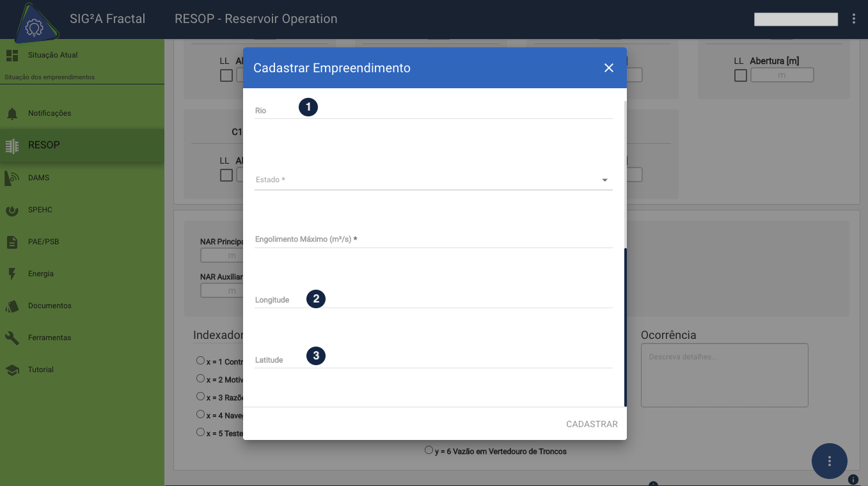Open Ferramentas wrench icon

(x=12, y=338)
